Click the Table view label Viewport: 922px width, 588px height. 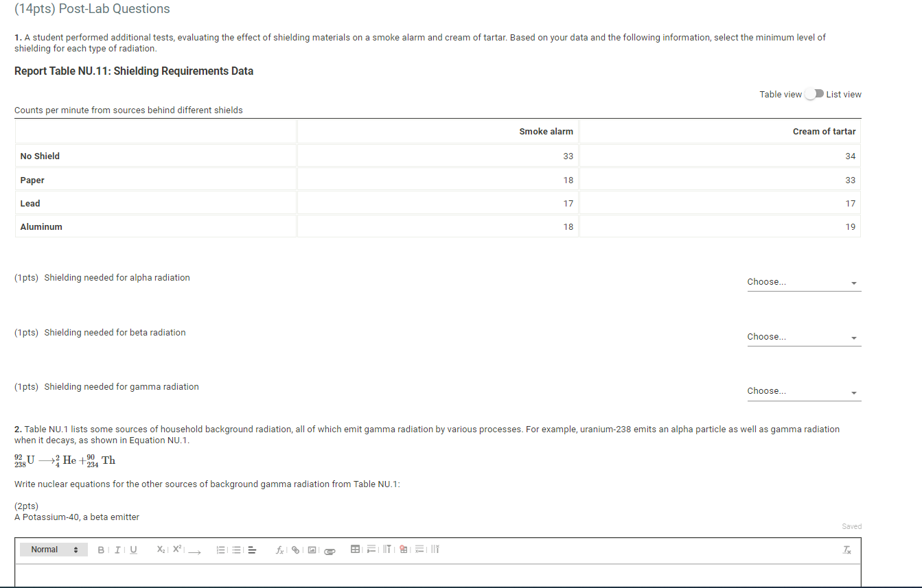click(x=781, y=95)
